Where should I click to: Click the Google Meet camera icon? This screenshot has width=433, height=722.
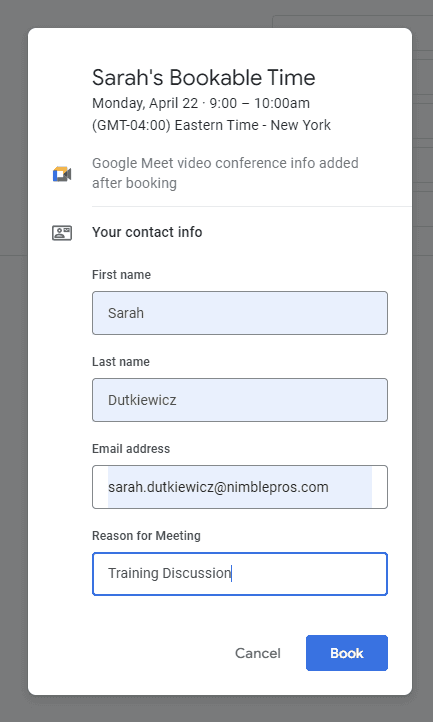click(x=62, y=174)
